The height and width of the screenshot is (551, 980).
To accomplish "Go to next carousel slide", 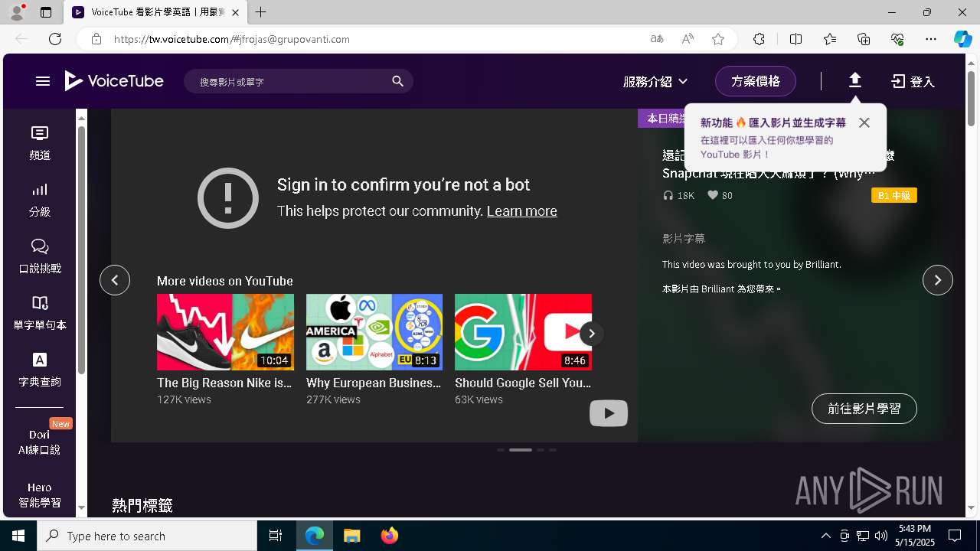I will pyautogui.click(x=938, y=280).
